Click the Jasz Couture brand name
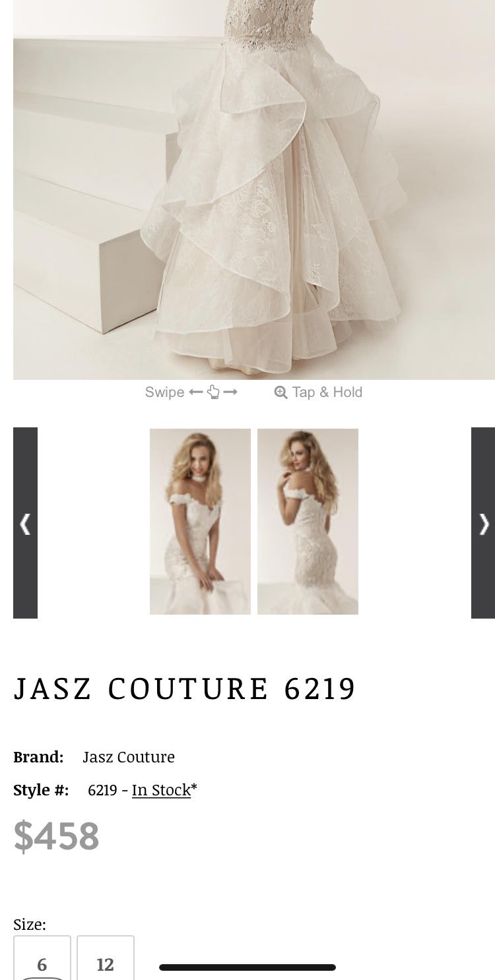Screen dimensions: 495x980 click(x=129, y=756)
